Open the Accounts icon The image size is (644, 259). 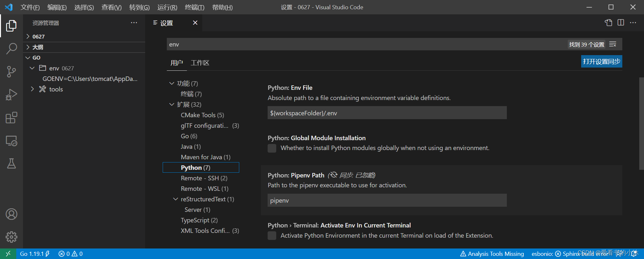click(x=11, y=214)
